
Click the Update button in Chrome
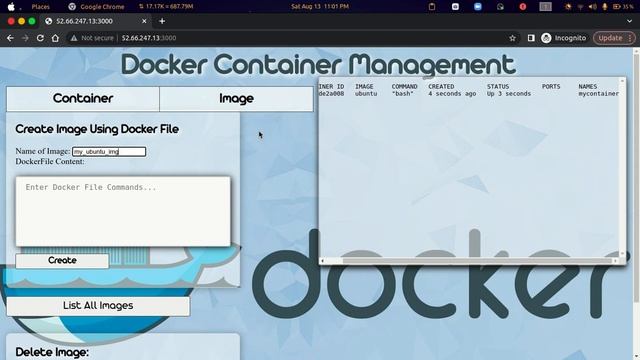coord(614,38)
